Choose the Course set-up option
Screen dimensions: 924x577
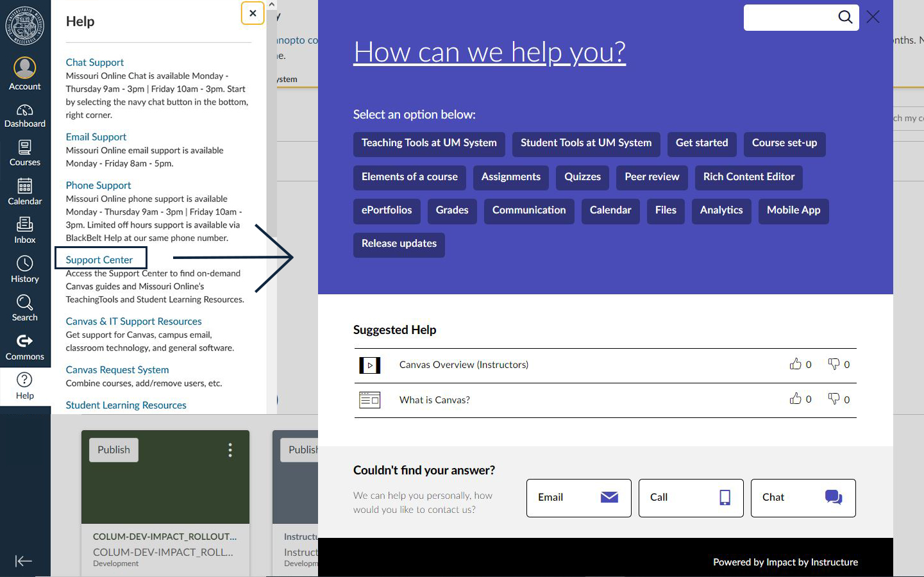click(785, 144)
